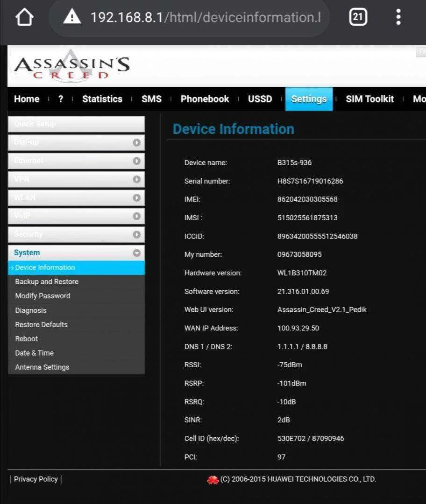This screenshot has width=426, height=504.
Task: Open the question mark help tab
Action: click(x=61, y=98)
